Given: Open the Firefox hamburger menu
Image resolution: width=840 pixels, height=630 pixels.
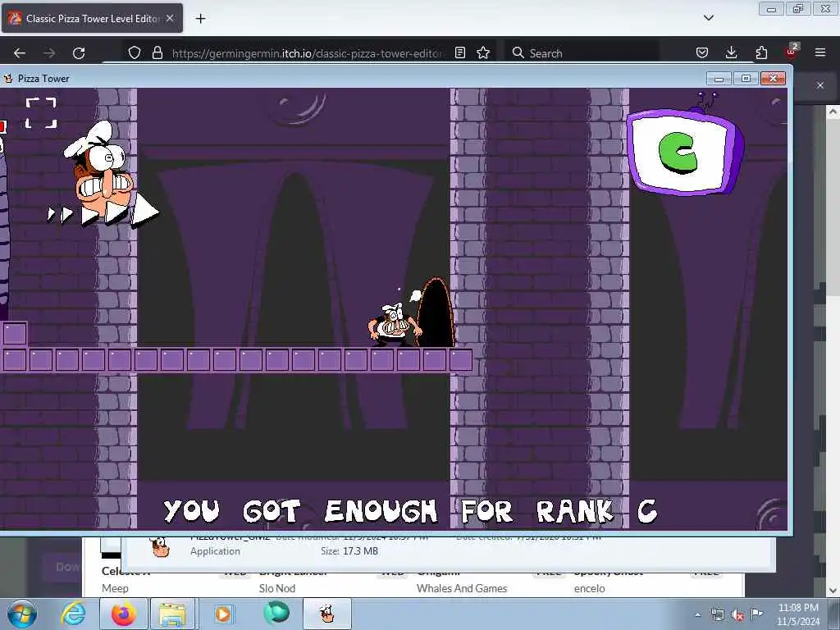Looking at the screenshot, I should [820, 52].
